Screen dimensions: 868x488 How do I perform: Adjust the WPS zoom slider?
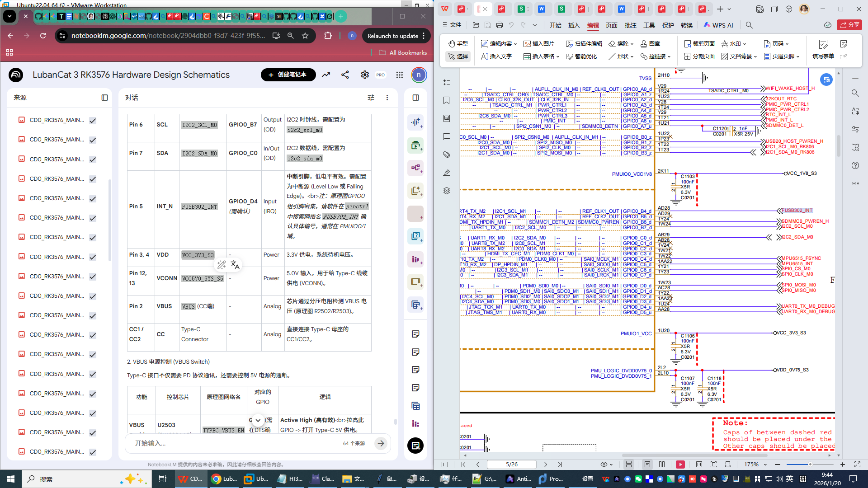[x=810, y=465]
